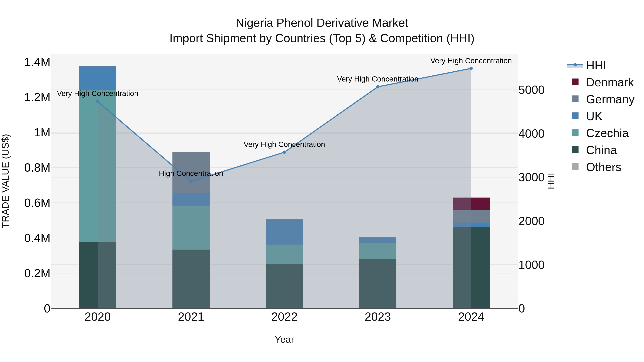Click the Czechia teal legend swatch
Viewport: 644px width, 362px height.
pos(575,133)
